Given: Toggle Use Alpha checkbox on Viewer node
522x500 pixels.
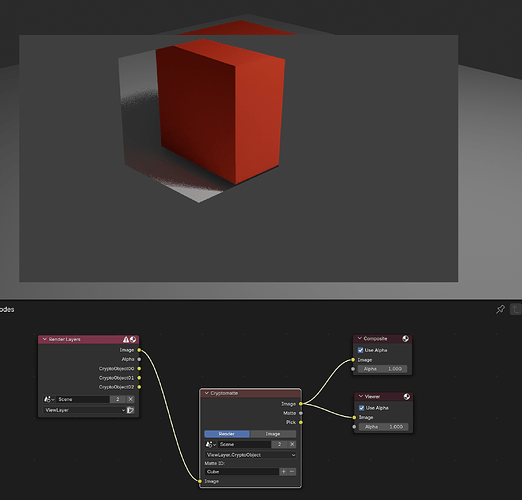Looking at the screenshot, I should click(361, 408).
